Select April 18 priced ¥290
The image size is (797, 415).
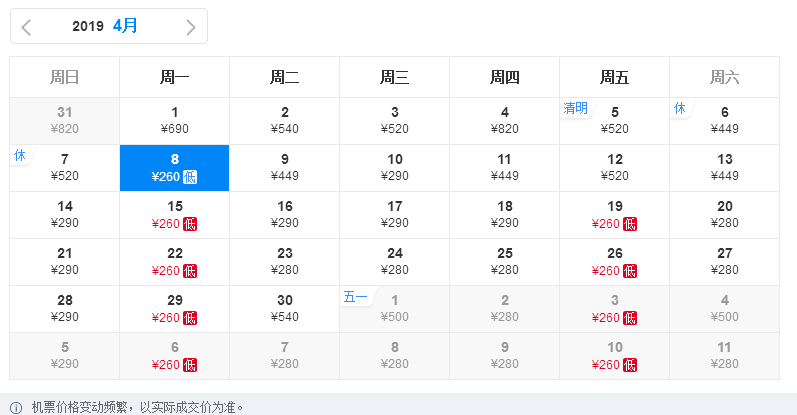click(504, 215)
